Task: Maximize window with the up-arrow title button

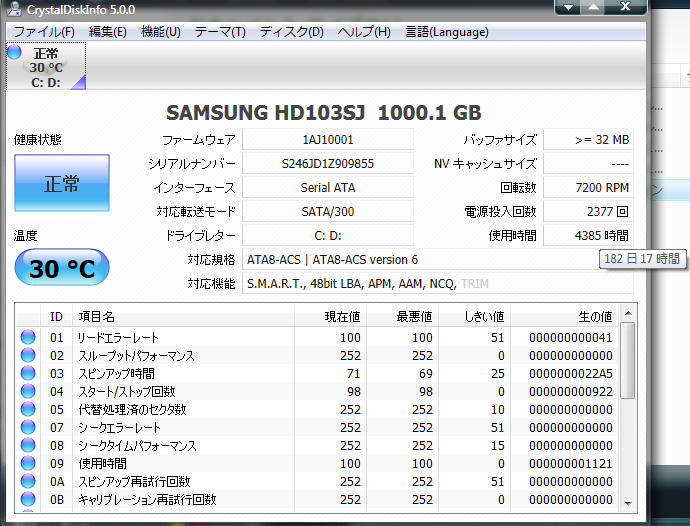Action: pyautogui.click(x=593, y=7)
